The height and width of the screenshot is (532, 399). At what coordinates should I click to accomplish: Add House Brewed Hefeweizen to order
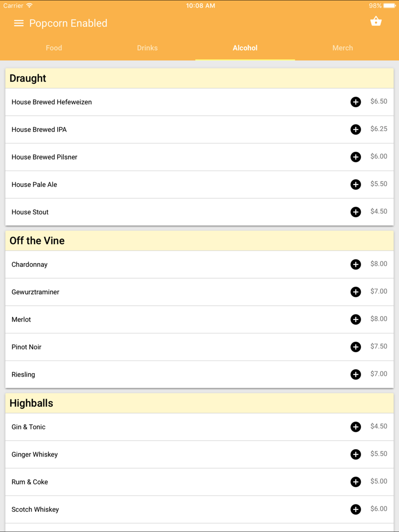tap(355, 102)
